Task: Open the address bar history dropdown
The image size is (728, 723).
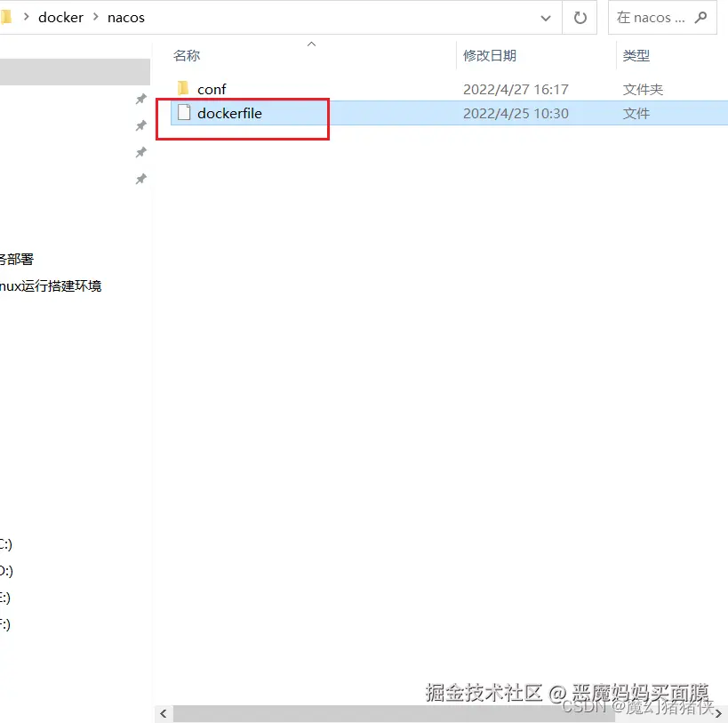Action: pos(546,17)
